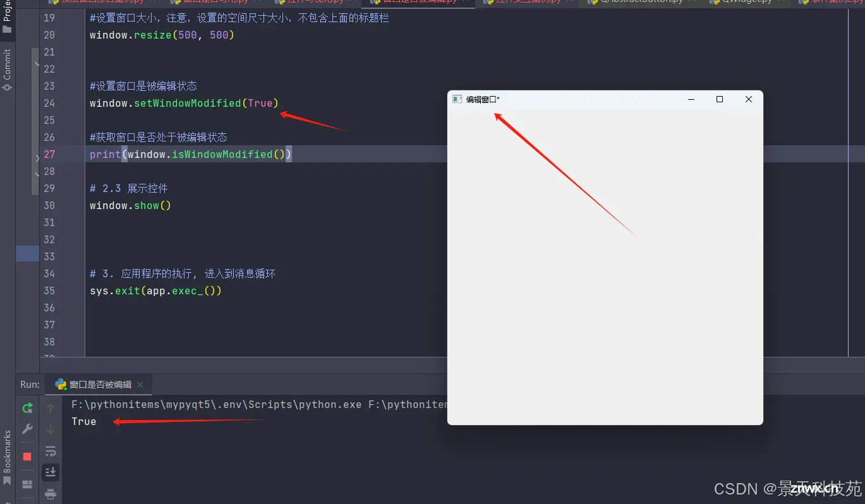Close the 编辑窗口 window
The image size is (865, 504).
[749, 99]
